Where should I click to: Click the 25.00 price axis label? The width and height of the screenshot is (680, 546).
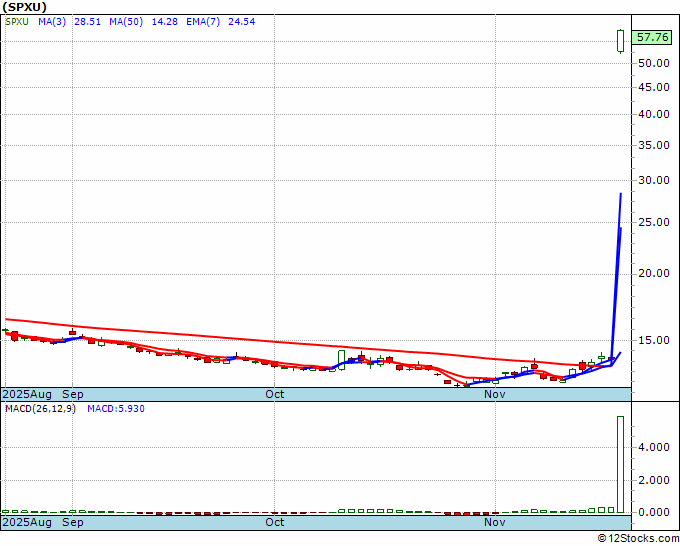[654, 222]
